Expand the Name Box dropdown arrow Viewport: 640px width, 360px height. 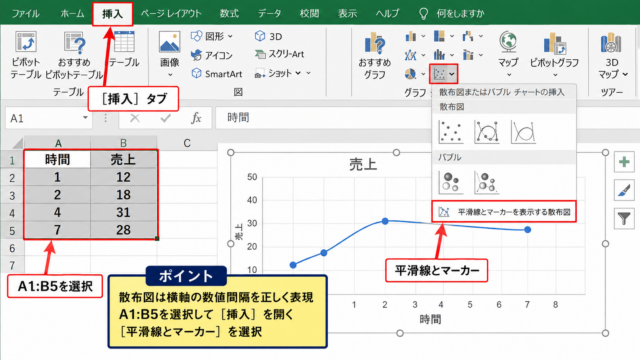85,118
